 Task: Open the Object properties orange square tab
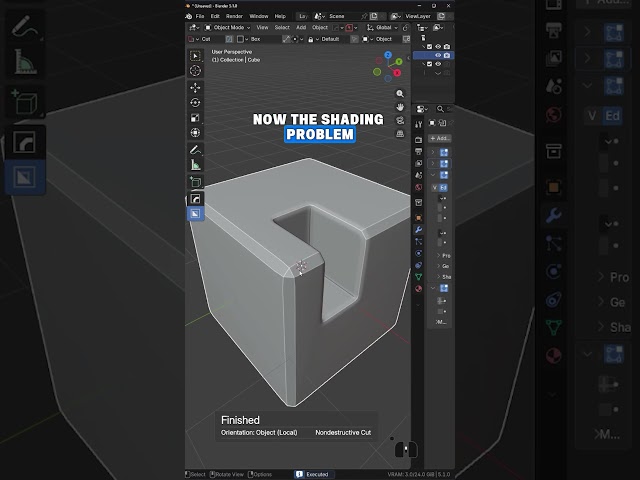coord(418,218)
